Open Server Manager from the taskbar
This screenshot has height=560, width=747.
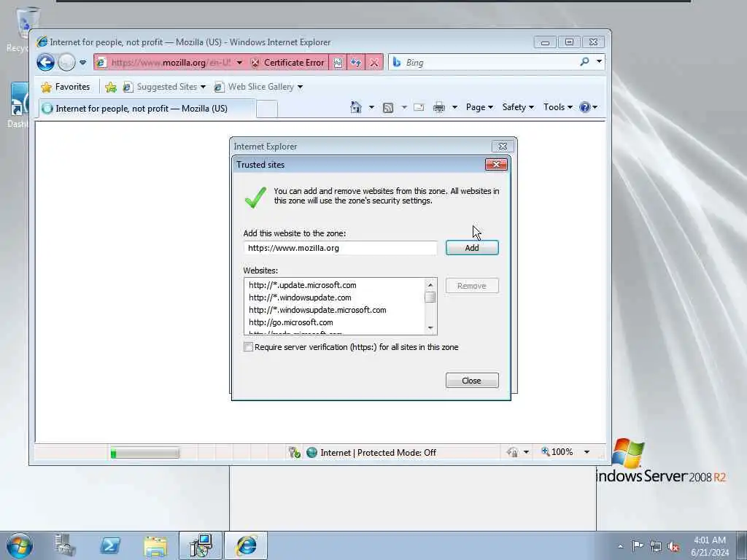click(65, 545)
